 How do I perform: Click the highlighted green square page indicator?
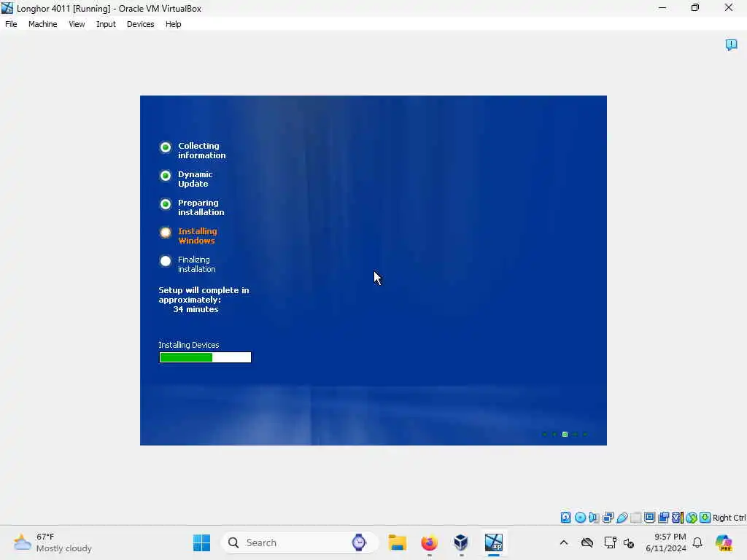pyautogui.click(x=565, y=435)
